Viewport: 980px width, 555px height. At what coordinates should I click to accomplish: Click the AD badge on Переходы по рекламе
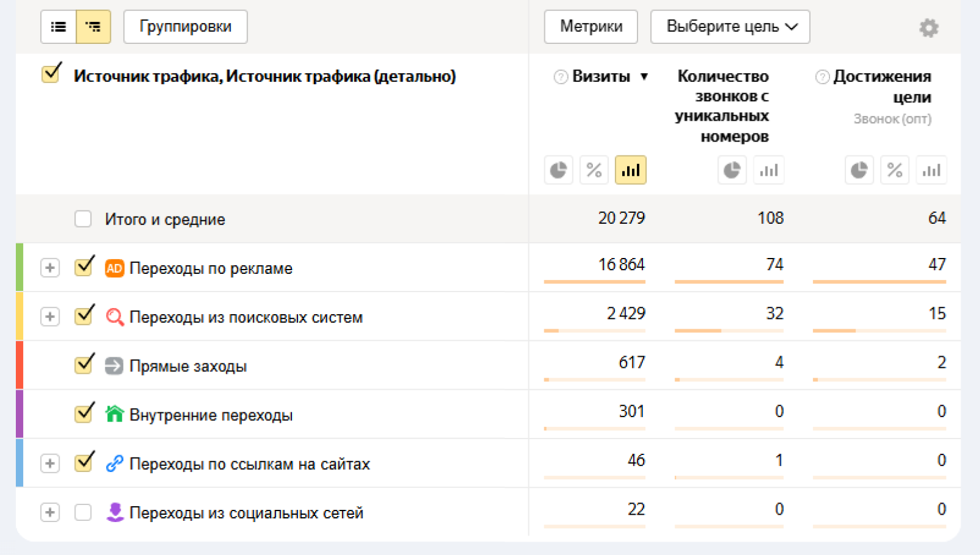[113, 268]
